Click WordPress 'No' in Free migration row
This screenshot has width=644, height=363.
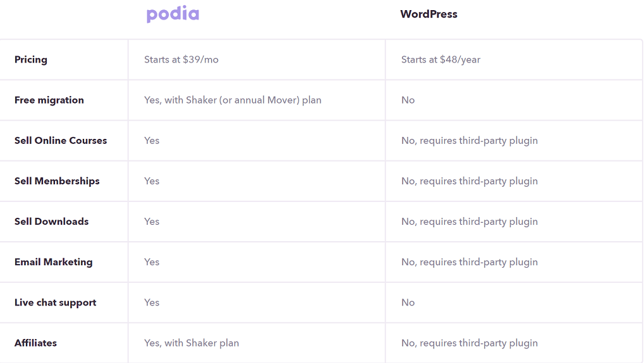point(408,100)
